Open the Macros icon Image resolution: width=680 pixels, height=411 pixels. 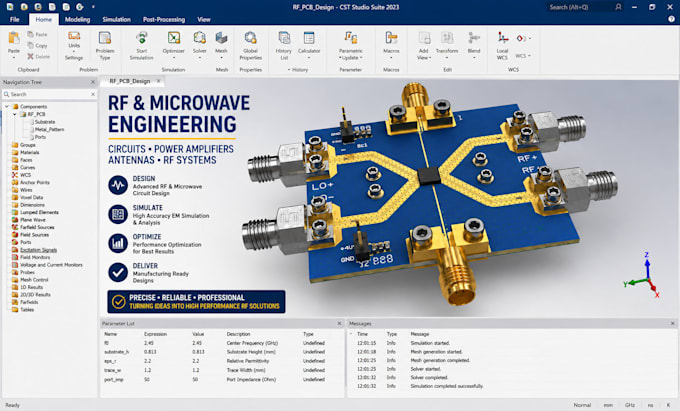coord(391,38)
